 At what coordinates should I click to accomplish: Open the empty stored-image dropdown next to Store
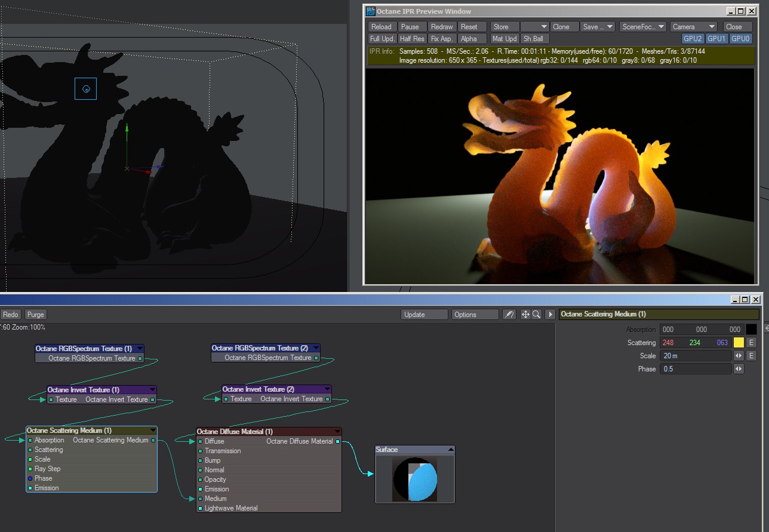click(535, 27)
